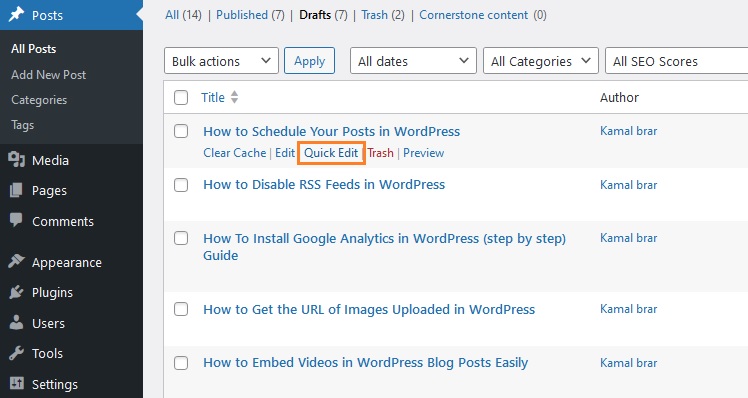
Task: Click the Users person icon
Action: tap(16, 323)
